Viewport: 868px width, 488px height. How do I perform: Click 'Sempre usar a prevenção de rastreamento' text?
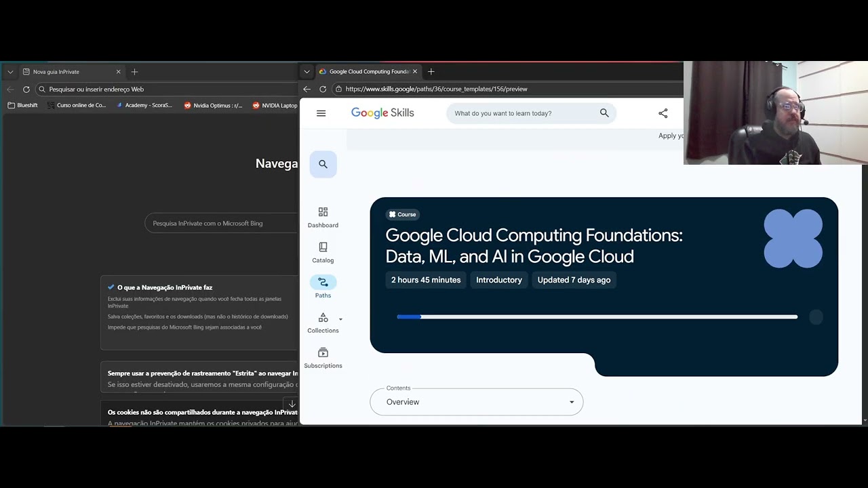point(203,373)
